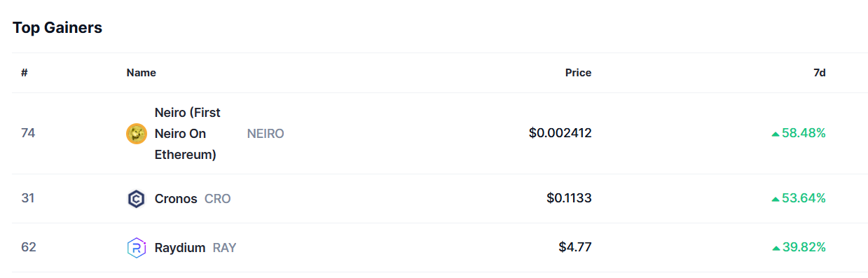Click the Raydium logo icon

136,248
